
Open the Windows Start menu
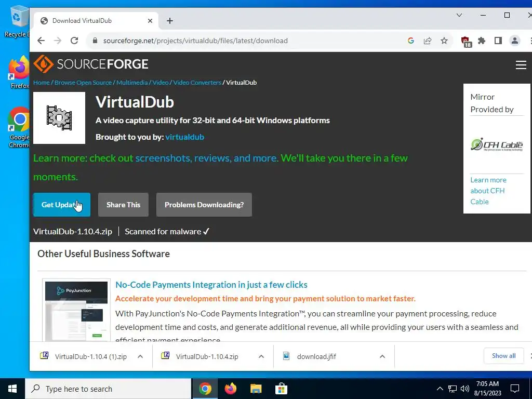click(x=12, y=389)
